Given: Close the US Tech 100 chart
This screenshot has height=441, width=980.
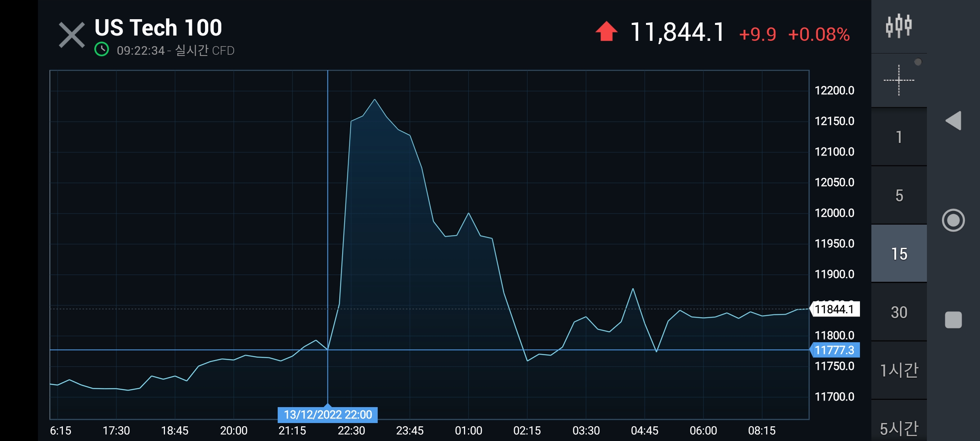Looking at the screenshot, I should 71,35.
